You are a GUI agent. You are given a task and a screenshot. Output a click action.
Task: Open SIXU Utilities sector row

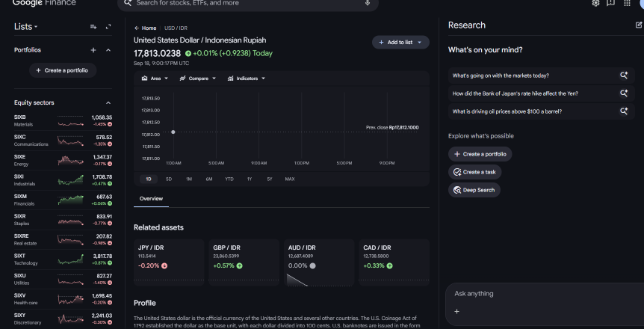[x=63, y=279]
